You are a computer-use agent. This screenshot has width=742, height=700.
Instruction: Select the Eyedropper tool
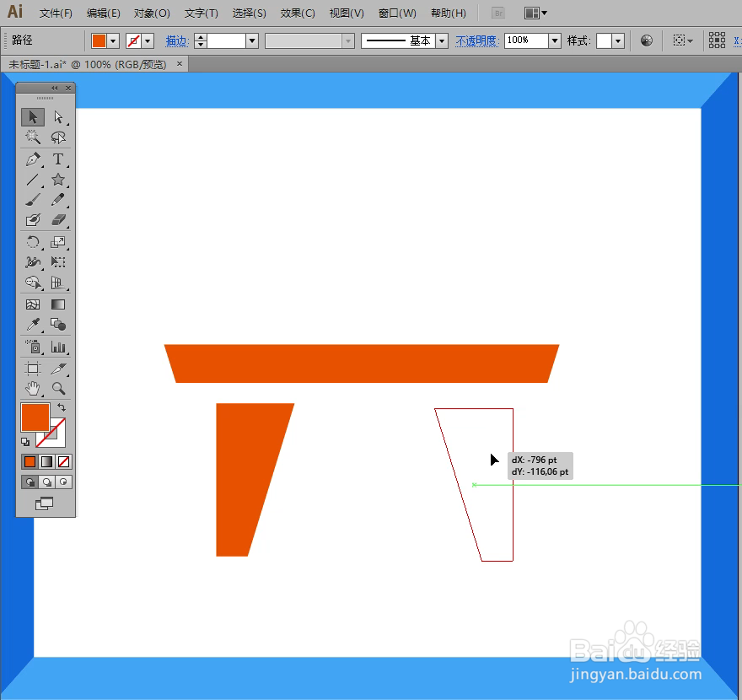pyautogui.click(x=33, y=325)
